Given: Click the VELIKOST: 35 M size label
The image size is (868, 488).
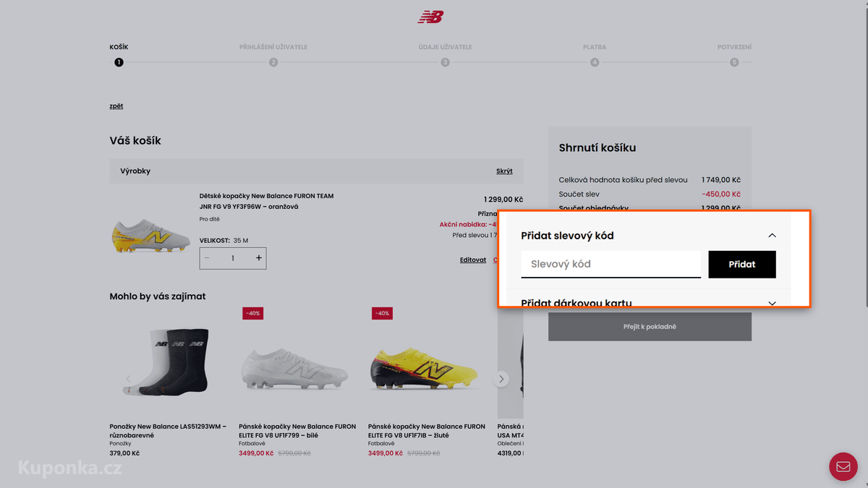Looking at the screenshot, I should click(224, 240).
